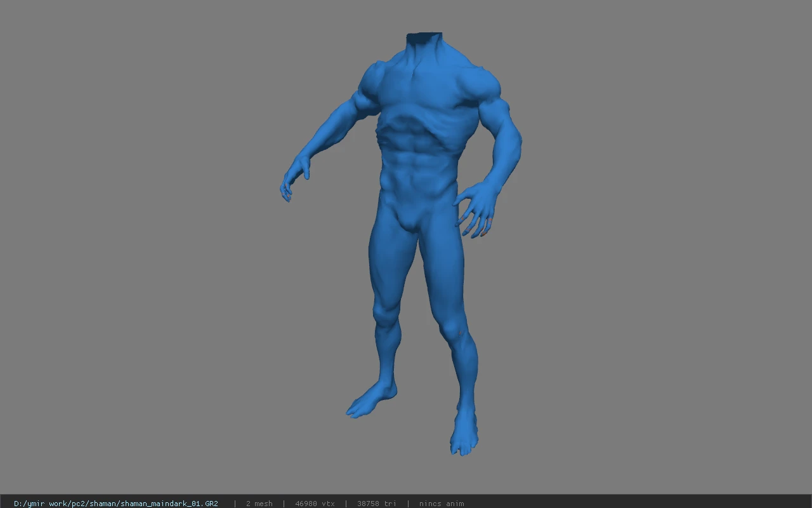This screenshot has height=508, width=812.
Task: Click the 'nincs anim' status text
Action: click(x=442, y=504)
